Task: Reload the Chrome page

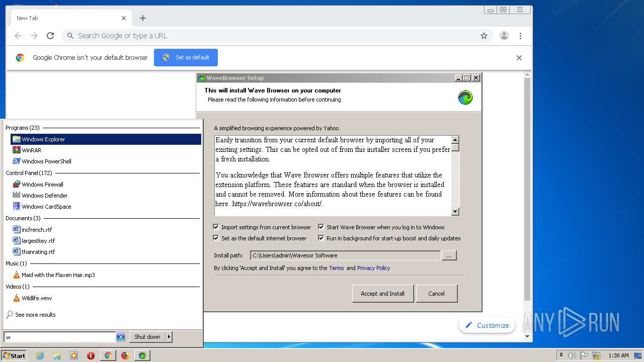Action: (50, 36)
